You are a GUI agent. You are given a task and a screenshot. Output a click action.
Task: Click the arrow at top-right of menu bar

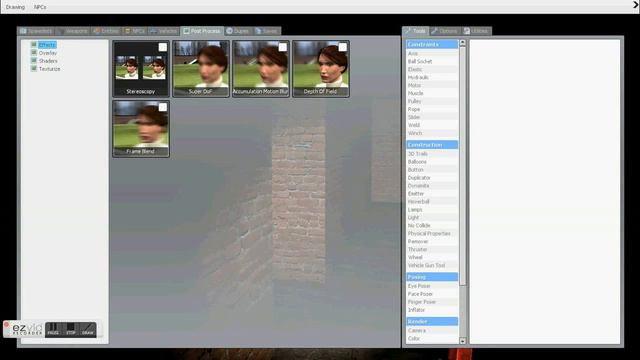[636, 4]
